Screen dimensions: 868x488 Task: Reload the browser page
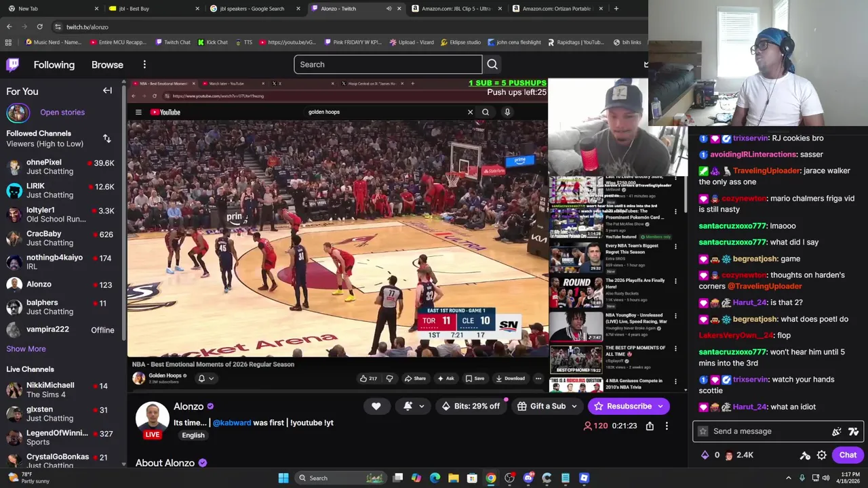pos(39,26)
